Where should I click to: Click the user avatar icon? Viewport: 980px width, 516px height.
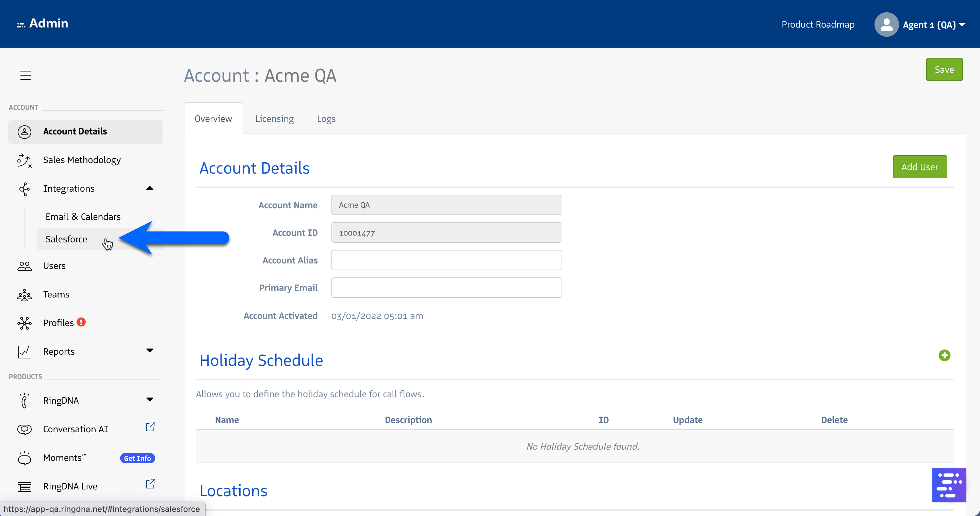point(886,25)
